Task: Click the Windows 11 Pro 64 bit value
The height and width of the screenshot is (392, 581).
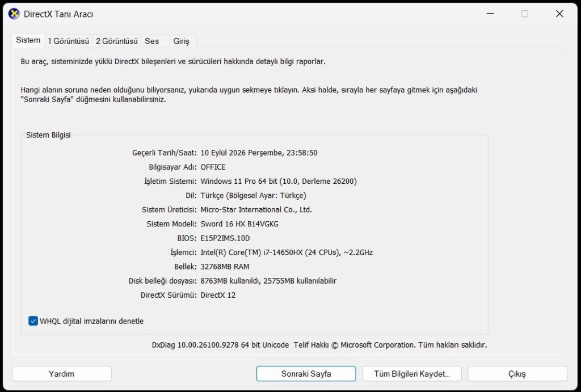Action: click(279, 181)
